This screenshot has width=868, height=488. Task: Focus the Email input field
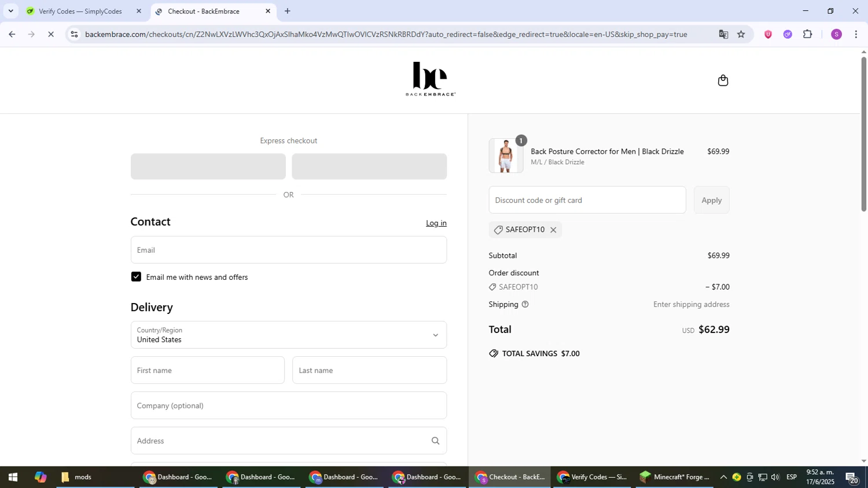[x=288, y=250]
